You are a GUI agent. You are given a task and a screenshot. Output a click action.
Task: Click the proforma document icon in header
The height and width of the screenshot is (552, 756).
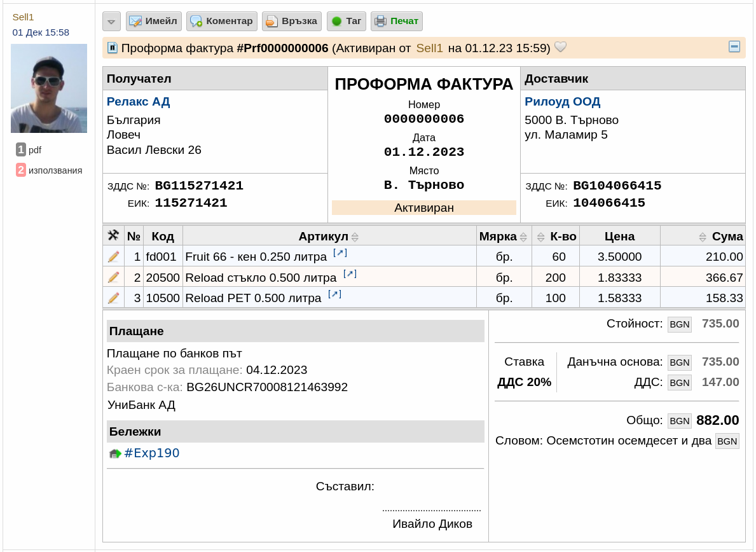click(x=113, y=48)
